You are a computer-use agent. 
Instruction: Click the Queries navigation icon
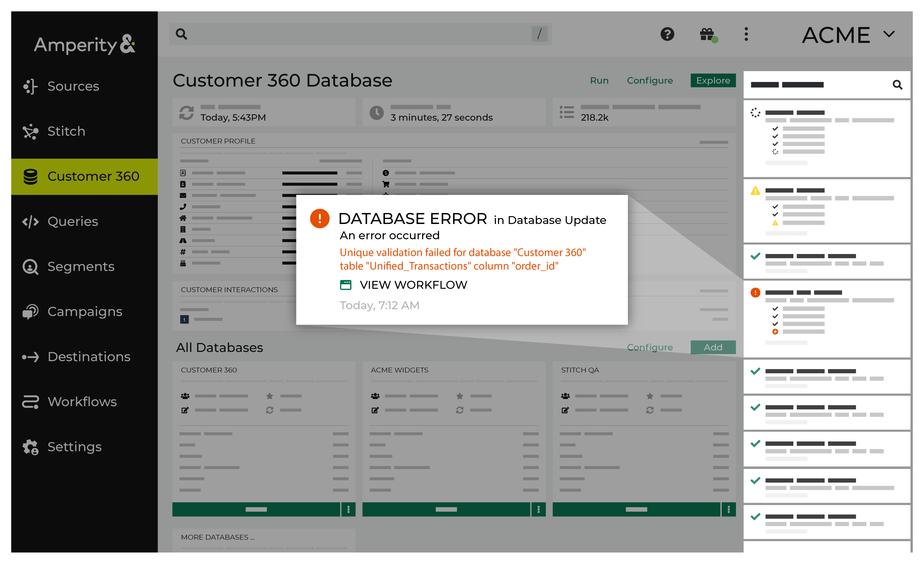click(33, 221)
